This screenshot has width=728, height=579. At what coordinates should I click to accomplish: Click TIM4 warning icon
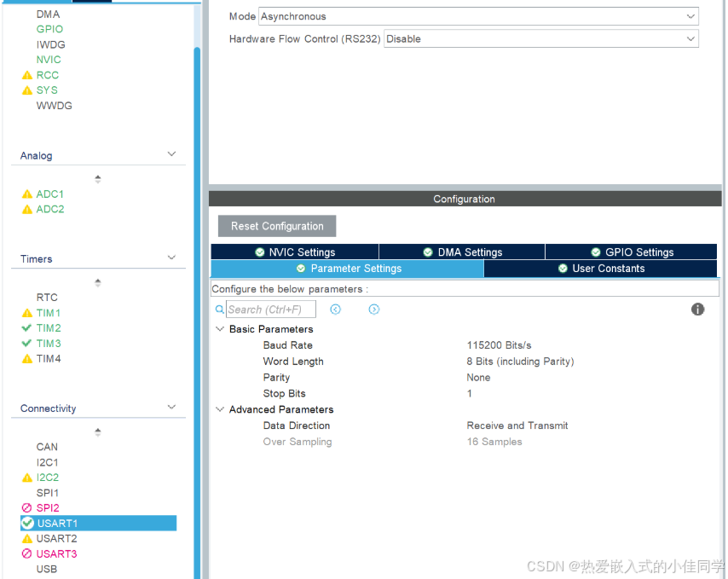coord(27,358)
